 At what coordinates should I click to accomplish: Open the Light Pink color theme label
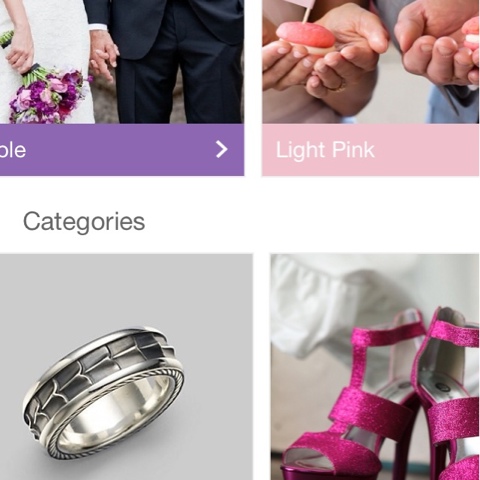371,150
